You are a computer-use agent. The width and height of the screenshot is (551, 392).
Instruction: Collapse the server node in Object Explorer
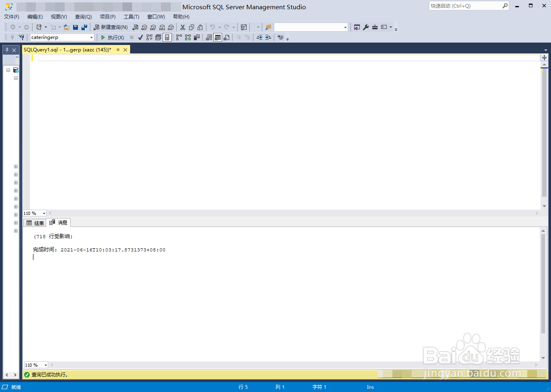pos(8,70)
